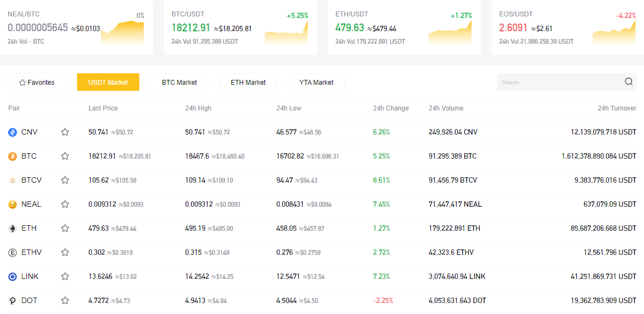Sort by the Pair column header
This screenshot has width=644, height=314.
(x=14, y=108)
